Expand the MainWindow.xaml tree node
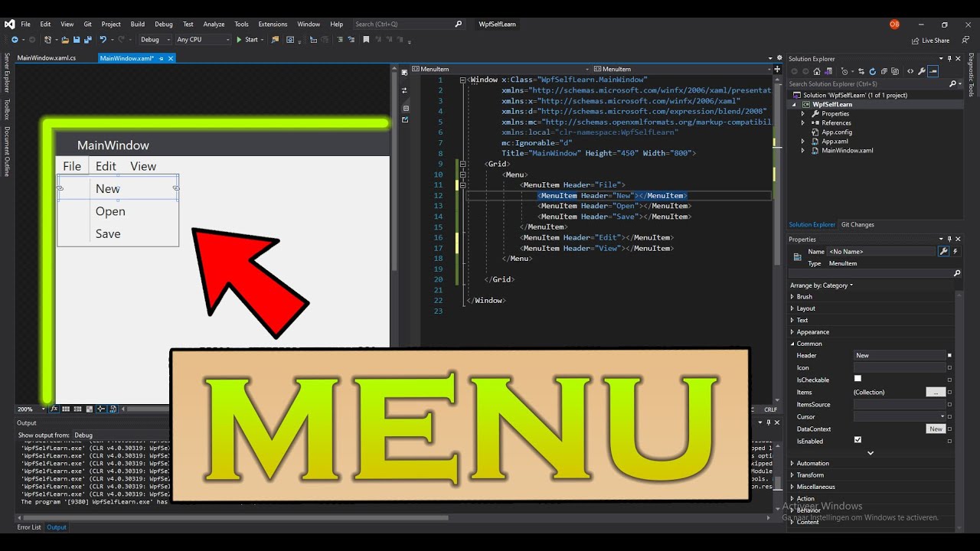Image resolution: width=980 pixels, height=551 pixels. [x=803, y=150]
